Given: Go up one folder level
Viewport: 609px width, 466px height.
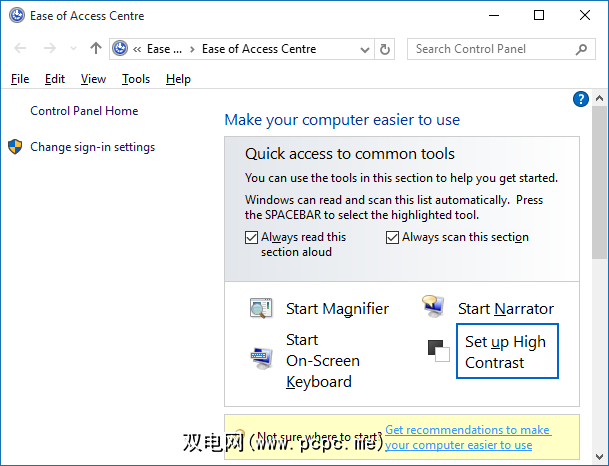Looking at the screenshot, I should pyautogui.click(x=96, y=49).
